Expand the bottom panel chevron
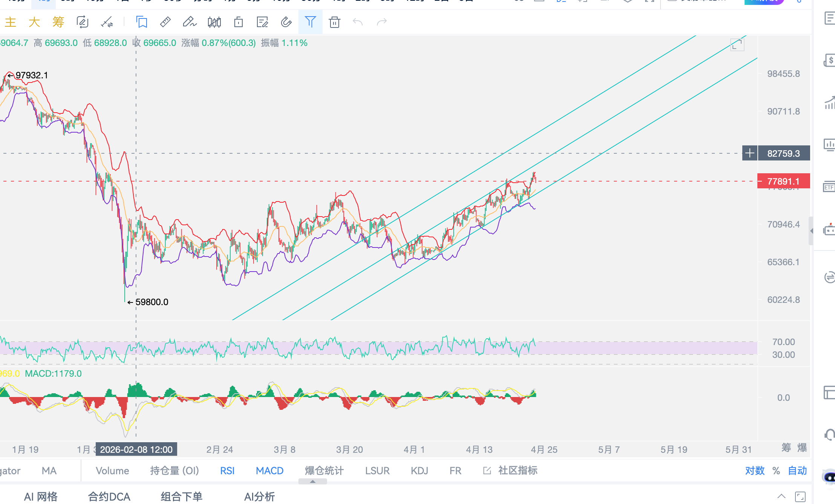 tap(781, 496)
